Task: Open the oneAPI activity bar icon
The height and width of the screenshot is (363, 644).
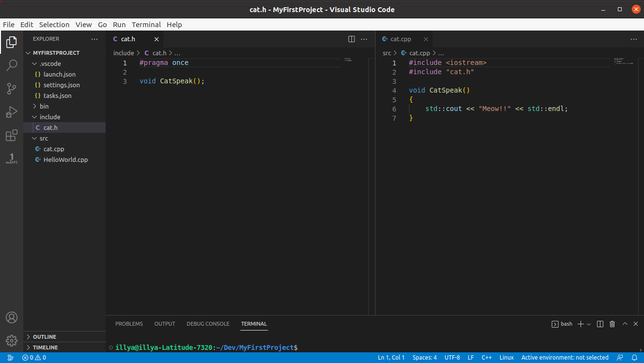Action: tap(12, 158)
